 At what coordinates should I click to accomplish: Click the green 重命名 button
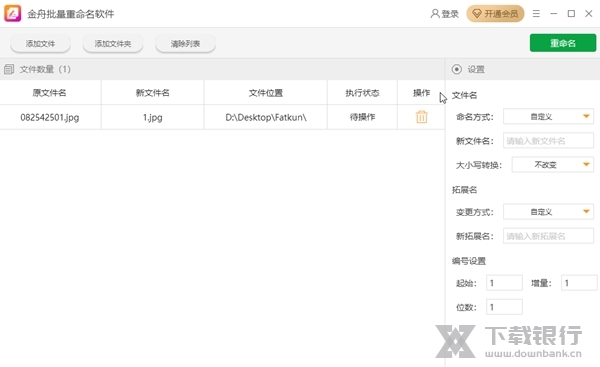click(563, 43)
